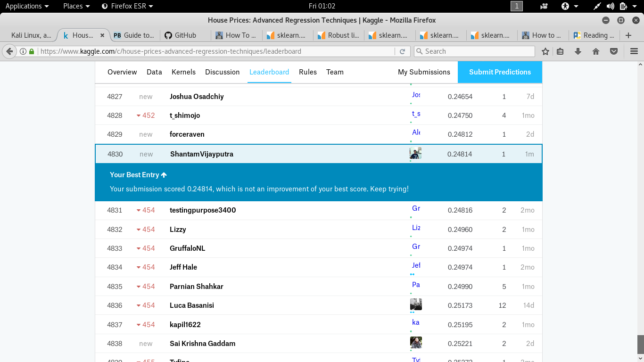644x362 pixels.
Task: Open kapil1622 team name
Action: coord(185,325)
